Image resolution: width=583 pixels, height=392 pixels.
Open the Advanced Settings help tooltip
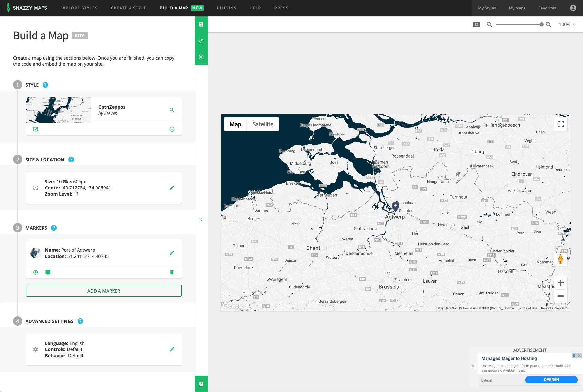pos(80,321)
